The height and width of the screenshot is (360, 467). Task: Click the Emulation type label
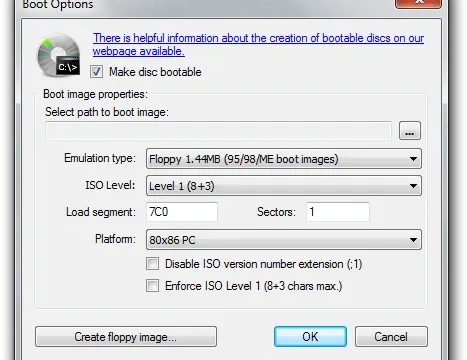[100, 158]
